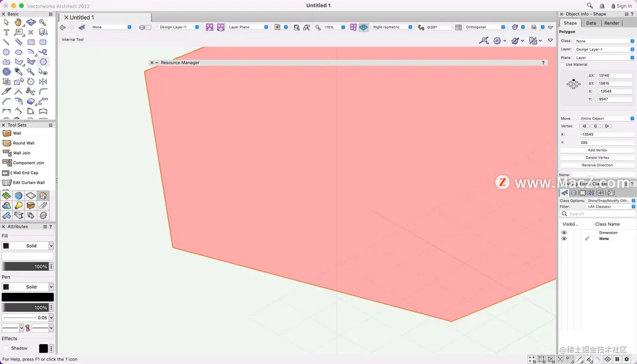The image size is (637, 364).
Task: Open the Fill style Solid dropdown
Action: tap(28, 246)
